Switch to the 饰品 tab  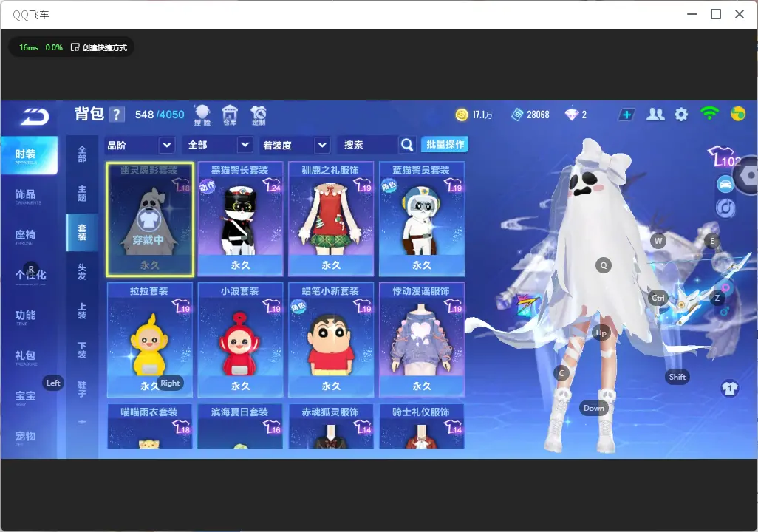click(25, 195)
